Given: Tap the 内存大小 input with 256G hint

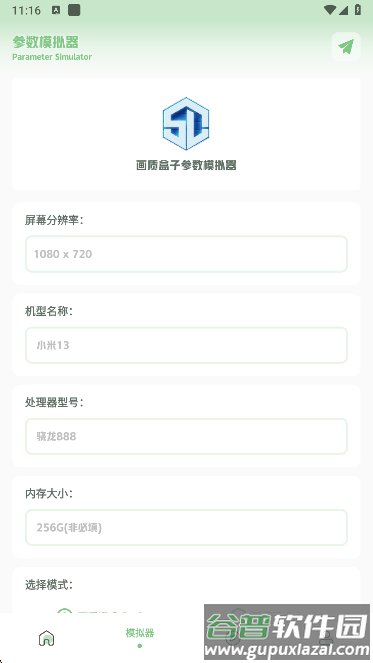Looking at the screenshot, I should tap(186, 528).
